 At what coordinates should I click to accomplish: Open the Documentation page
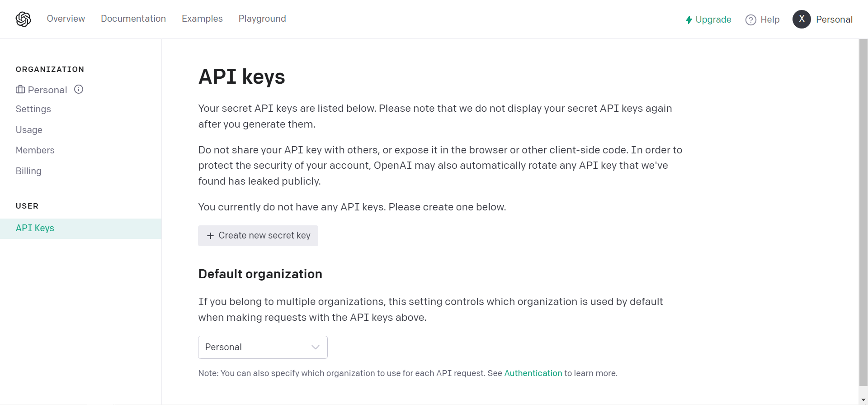click(x=133, y=19)
